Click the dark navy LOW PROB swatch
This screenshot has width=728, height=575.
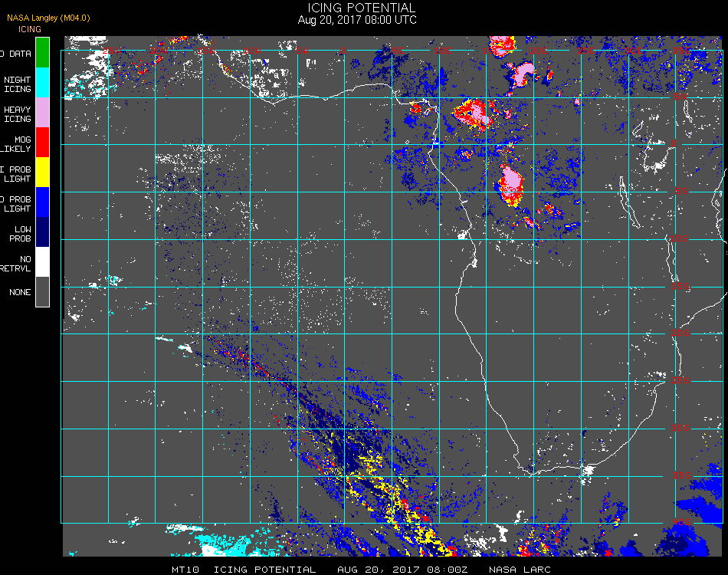42,232
